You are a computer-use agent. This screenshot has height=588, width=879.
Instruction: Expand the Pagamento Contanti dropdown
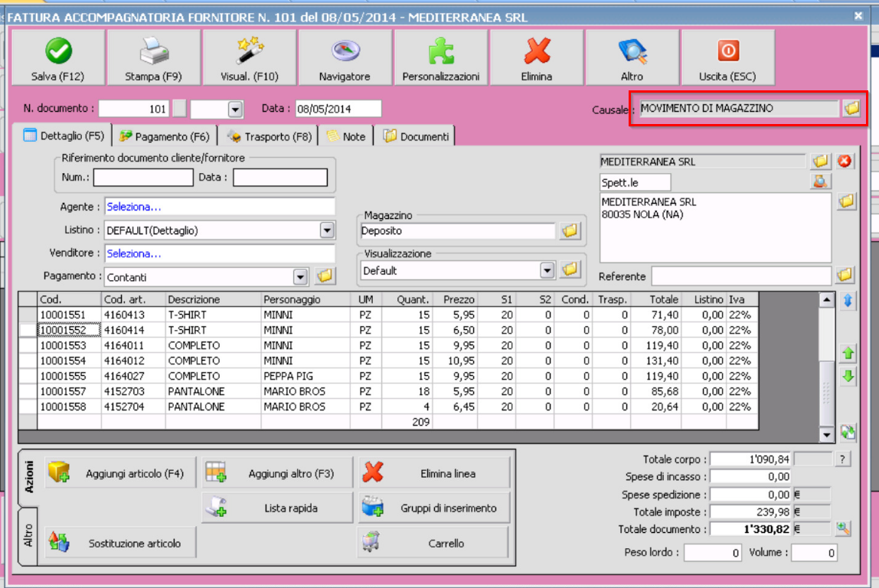pos(300,277)
